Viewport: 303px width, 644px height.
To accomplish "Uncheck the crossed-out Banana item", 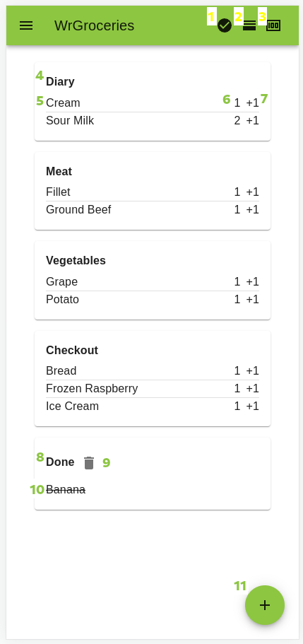I will pyautogui.click(x=66, y=490).
